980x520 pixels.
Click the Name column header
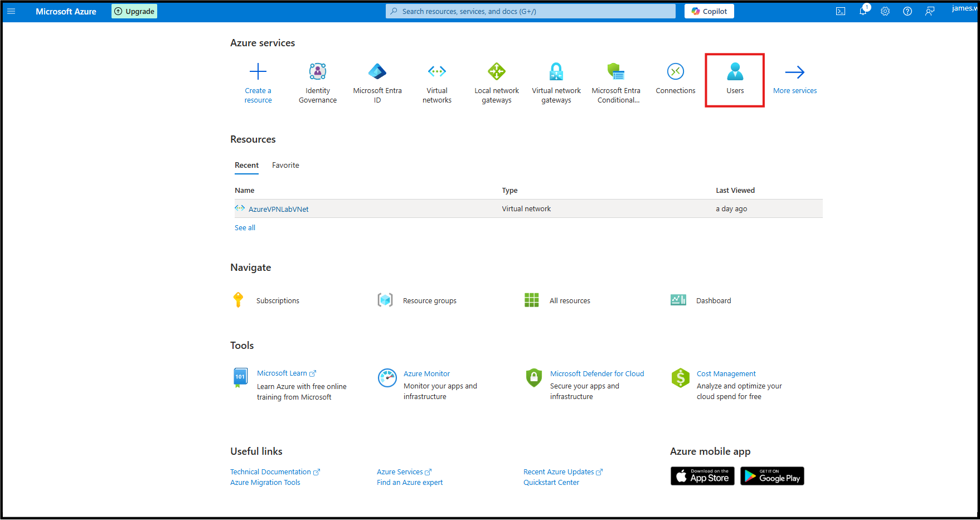pyautogui.click(x=245, y=190)
